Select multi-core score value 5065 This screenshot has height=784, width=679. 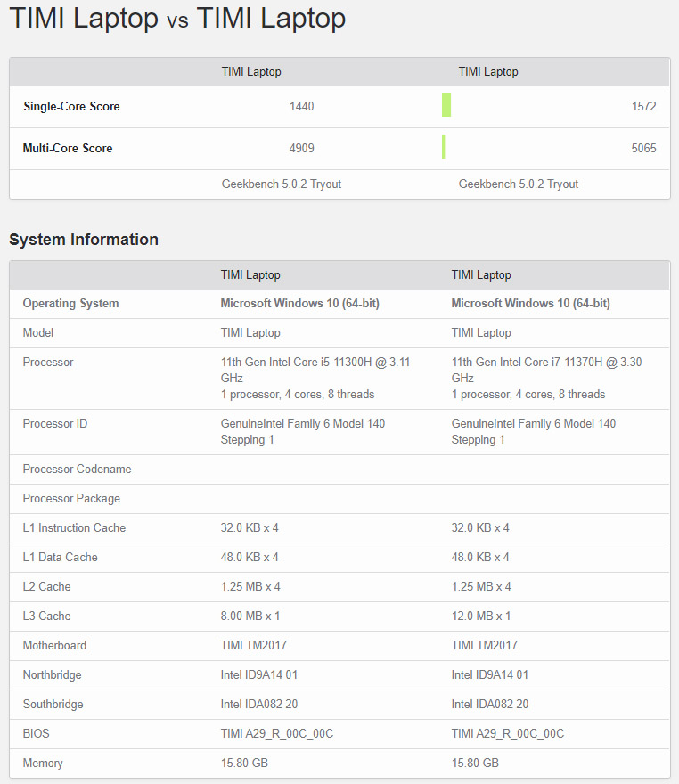coord(643,149)
